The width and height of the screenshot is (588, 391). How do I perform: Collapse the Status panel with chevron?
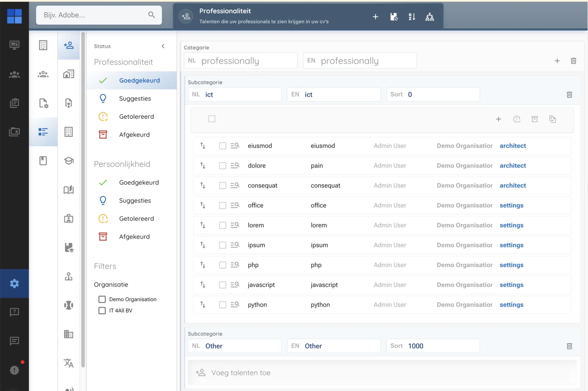coord(163,46)
